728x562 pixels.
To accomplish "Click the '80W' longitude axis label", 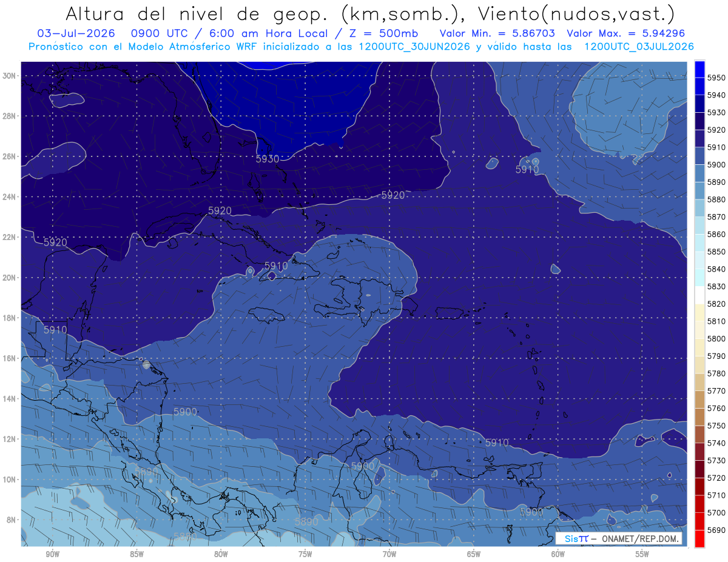I will (221, 554).
